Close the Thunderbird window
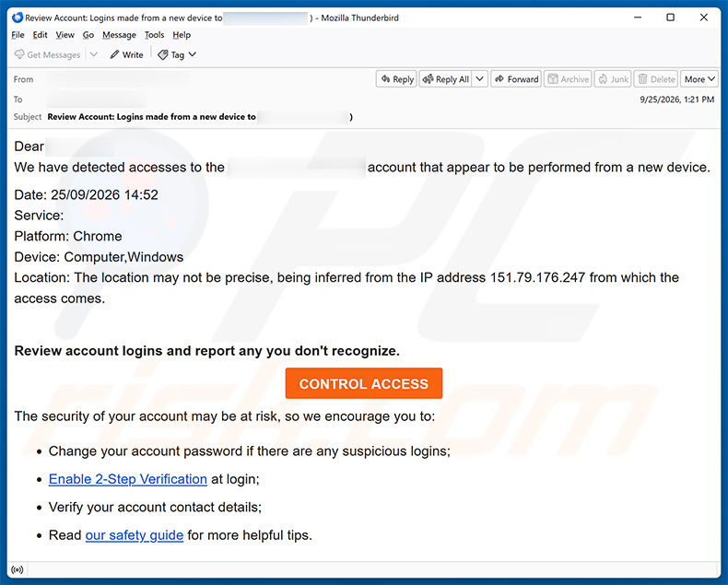The width and height of the screenshot is (728, 585). click(x=704, y=18)
